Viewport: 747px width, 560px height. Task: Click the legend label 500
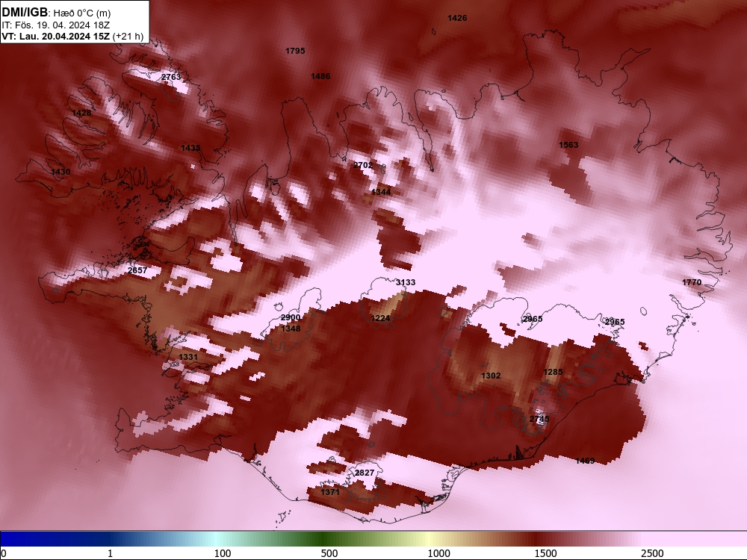(x=329, y=553)
